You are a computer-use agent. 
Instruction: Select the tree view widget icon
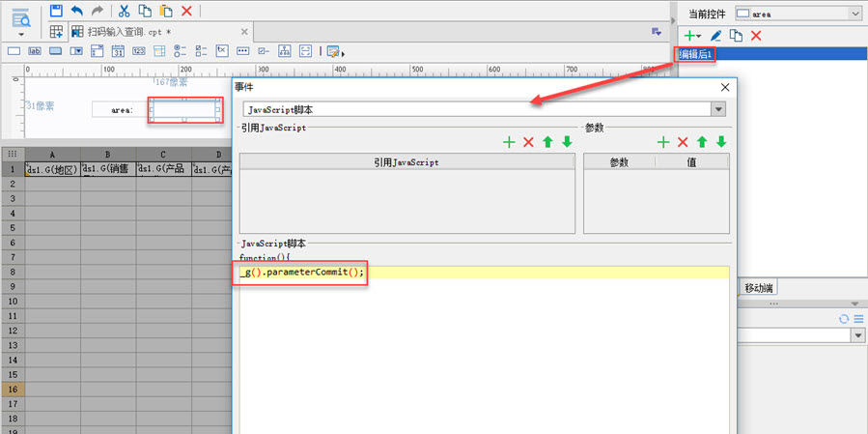285,51
